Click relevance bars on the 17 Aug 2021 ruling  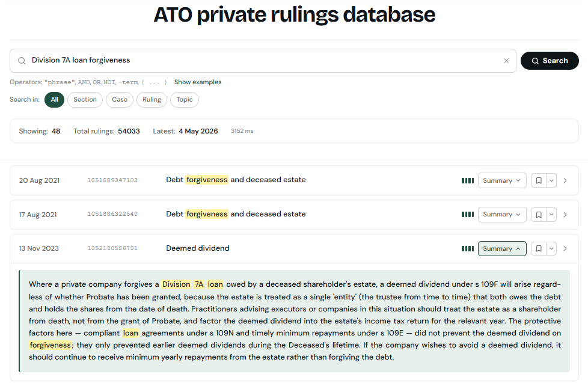pyautogui.click(x=468, y=215)
